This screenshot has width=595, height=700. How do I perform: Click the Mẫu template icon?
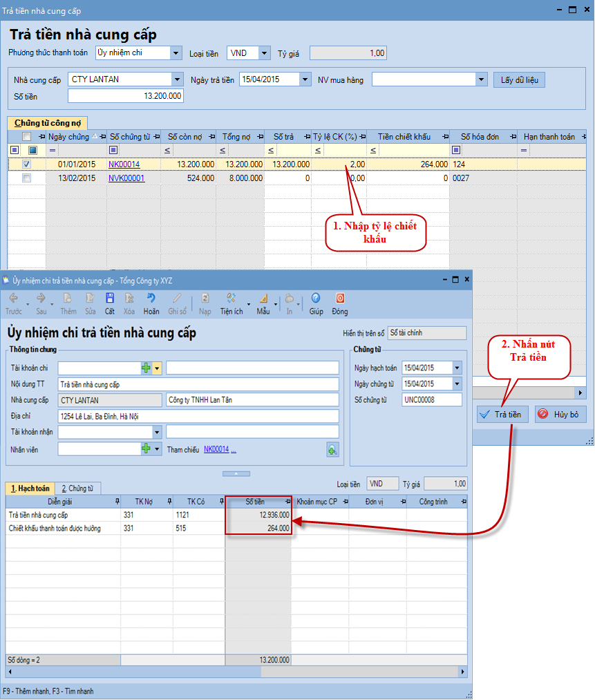click(263, 303)
